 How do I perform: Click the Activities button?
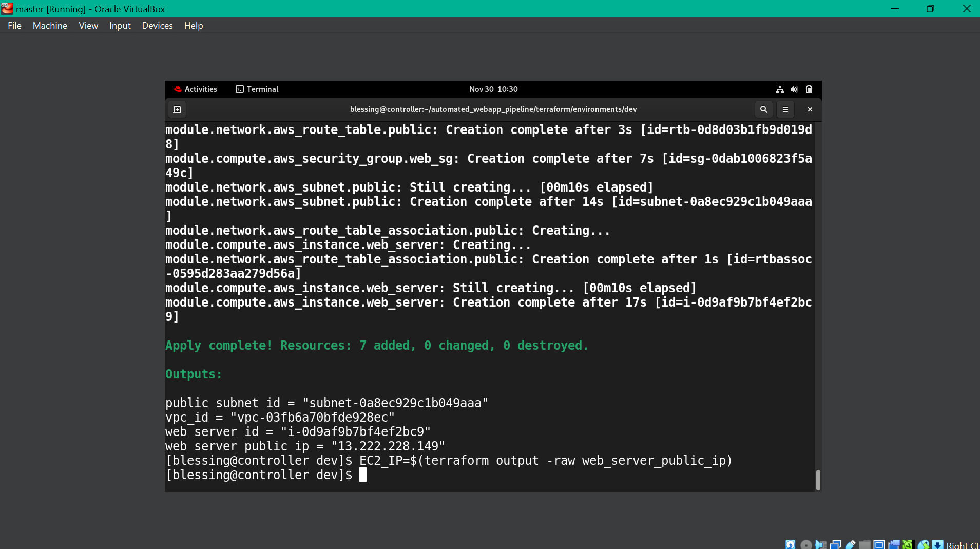pyautogui.click(x=196, y=89)
